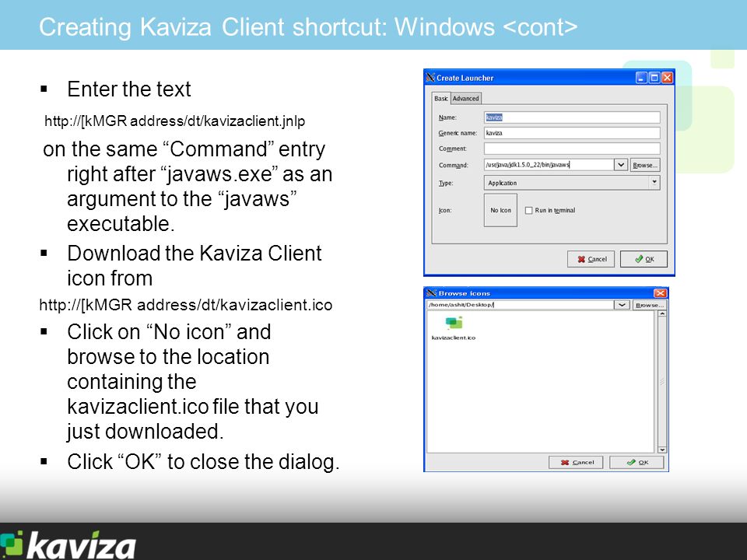Enable Run in terminal checkbox

[528, 211]
